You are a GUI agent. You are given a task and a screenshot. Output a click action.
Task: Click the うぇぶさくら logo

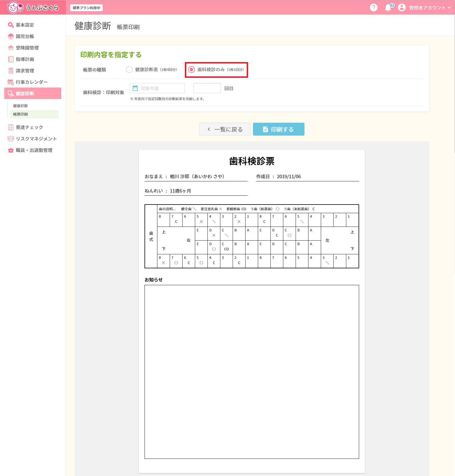click(33, 7)
